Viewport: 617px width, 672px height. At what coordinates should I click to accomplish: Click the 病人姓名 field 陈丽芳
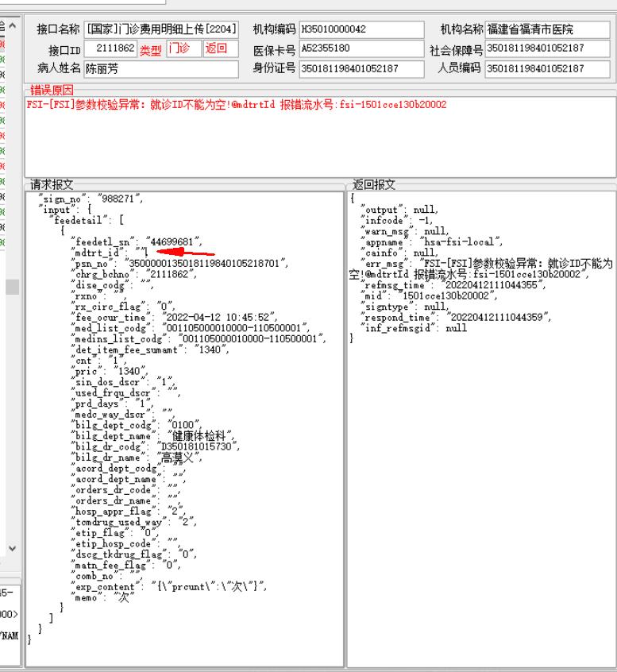tap(161, 69)
